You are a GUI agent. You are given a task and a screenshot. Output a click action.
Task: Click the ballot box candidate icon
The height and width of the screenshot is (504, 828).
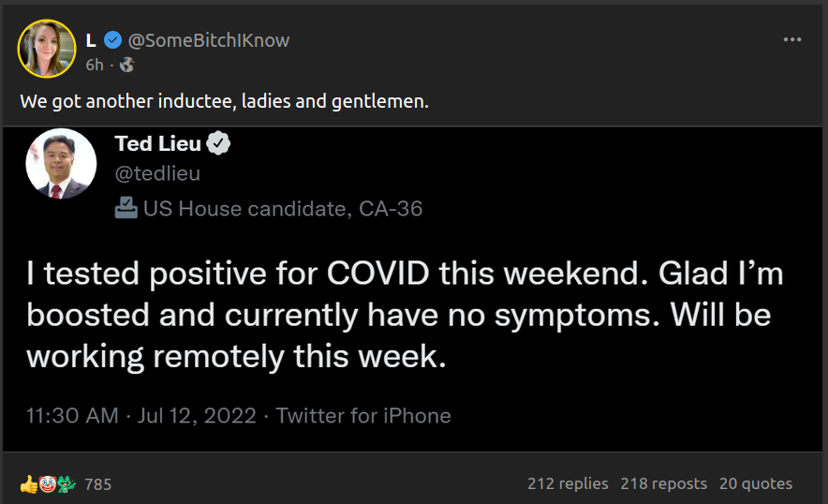click(126, 208)
